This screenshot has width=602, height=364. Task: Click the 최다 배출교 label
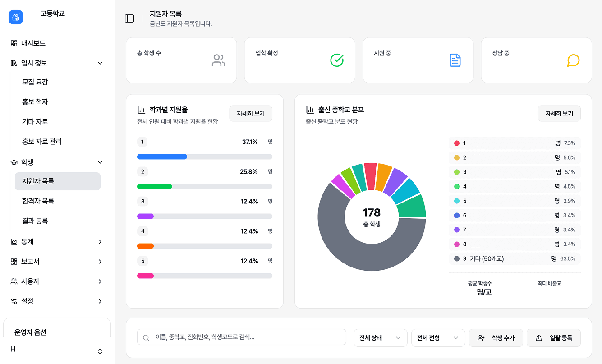(x=549, y=283)
